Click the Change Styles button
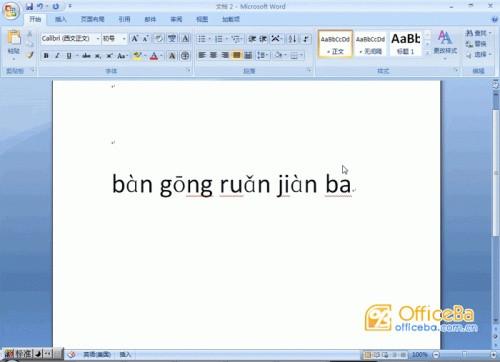 445,43
